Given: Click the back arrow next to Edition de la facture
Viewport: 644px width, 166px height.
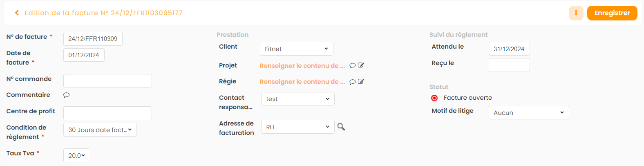Looking at the screenshot, I should [17, 13].
